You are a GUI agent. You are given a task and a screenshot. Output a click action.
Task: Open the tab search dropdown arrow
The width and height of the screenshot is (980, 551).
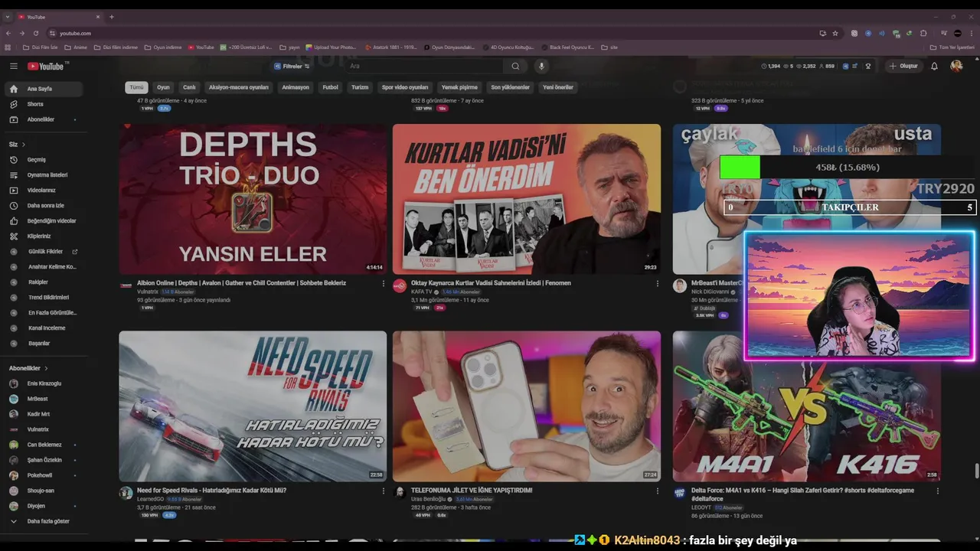click(x=8, y=17)
